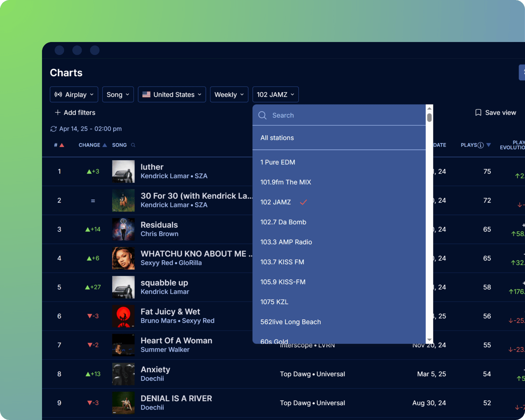The image size is (525, 420).
Task: Click the refresh icon beside the timestamp
Action: 53,129
